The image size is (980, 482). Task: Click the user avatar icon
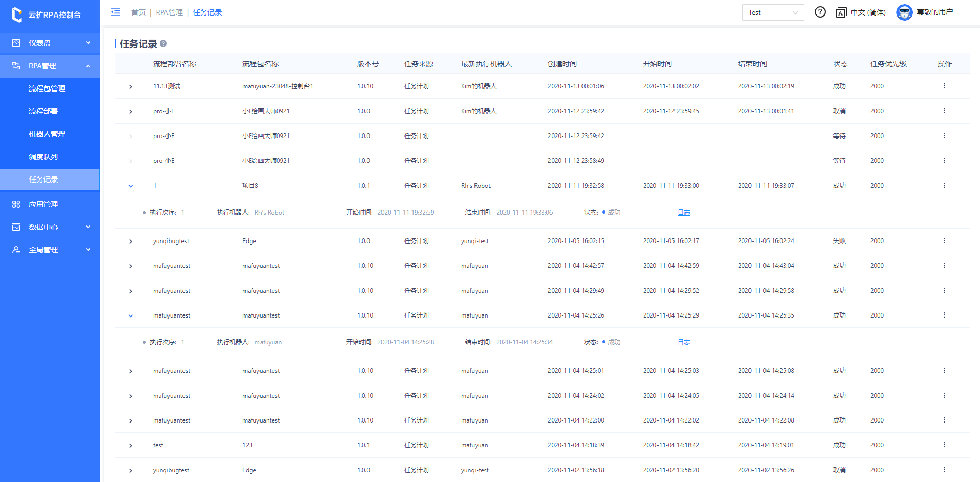[904, 12]
